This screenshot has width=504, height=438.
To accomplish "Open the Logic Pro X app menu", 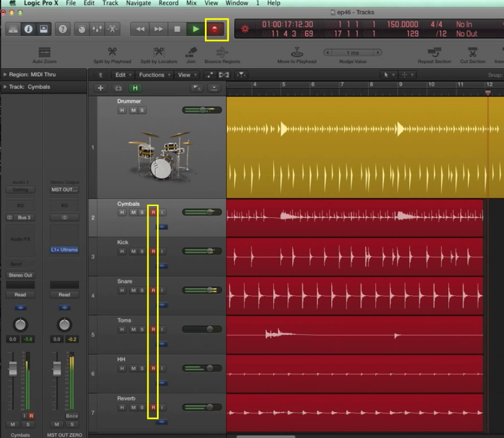I will pos(41,3).
